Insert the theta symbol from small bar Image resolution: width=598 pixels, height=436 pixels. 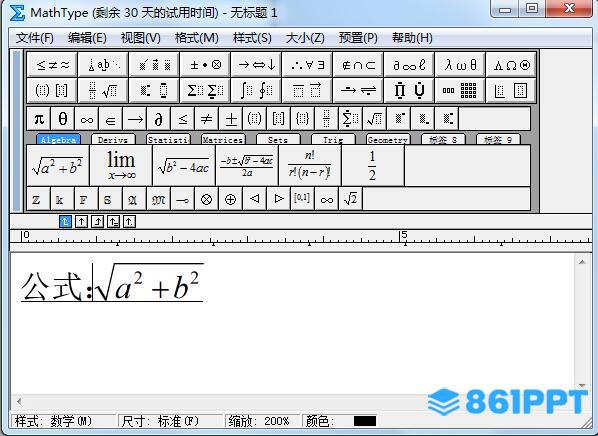pos(63,119)
